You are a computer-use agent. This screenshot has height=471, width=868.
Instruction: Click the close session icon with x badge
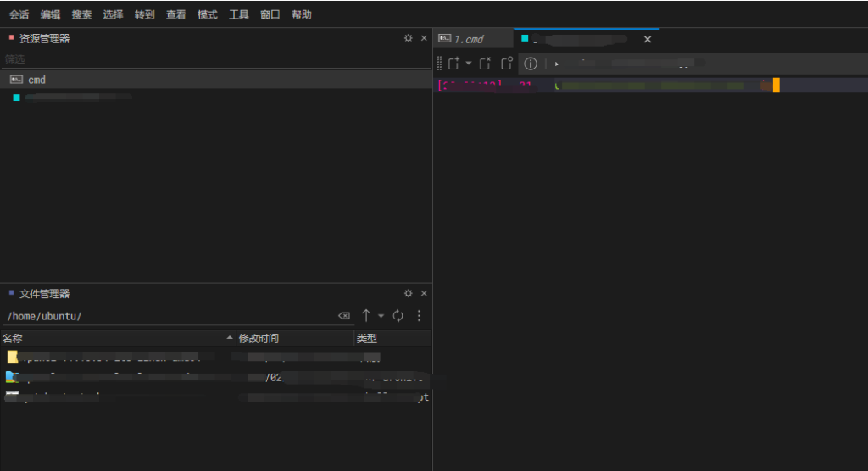click(x=485, y=64)
